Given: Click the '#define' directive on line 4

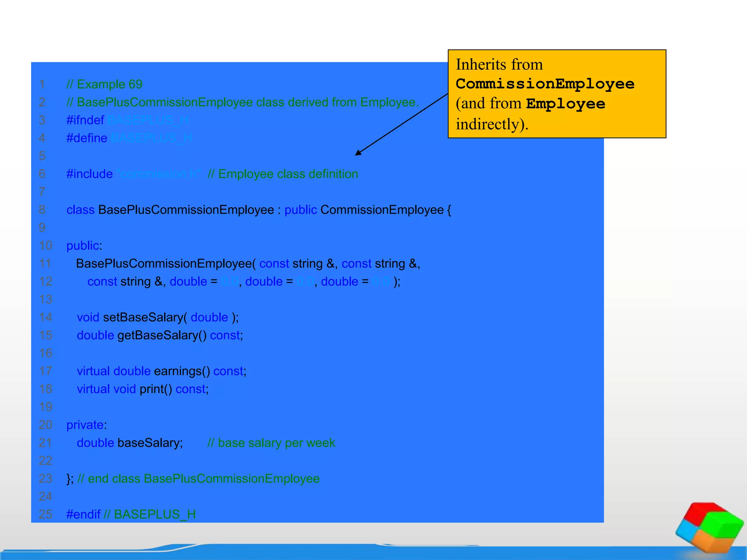Looking at the screenshot, I should pyautogui.click(x=87, y=138).
